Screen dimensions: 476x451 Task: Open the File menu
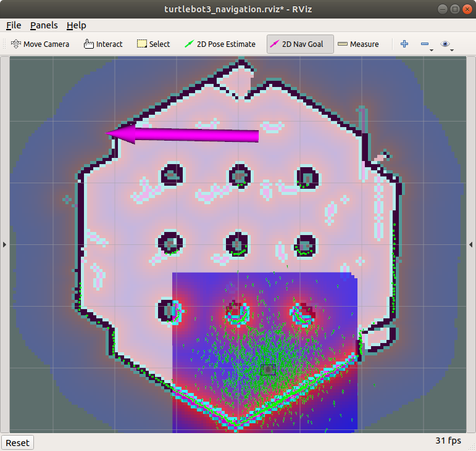[x=14, y=25]
